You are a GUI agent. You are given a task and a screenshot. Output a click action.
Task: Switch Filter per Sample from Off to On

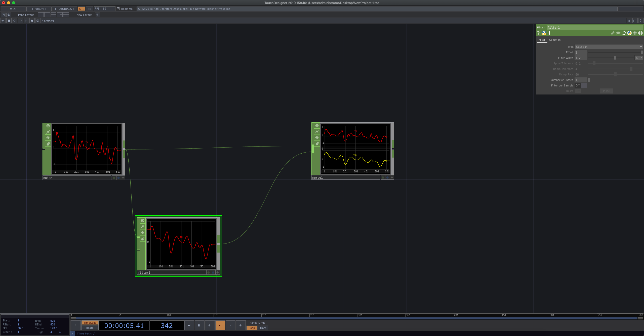[584, 85]
